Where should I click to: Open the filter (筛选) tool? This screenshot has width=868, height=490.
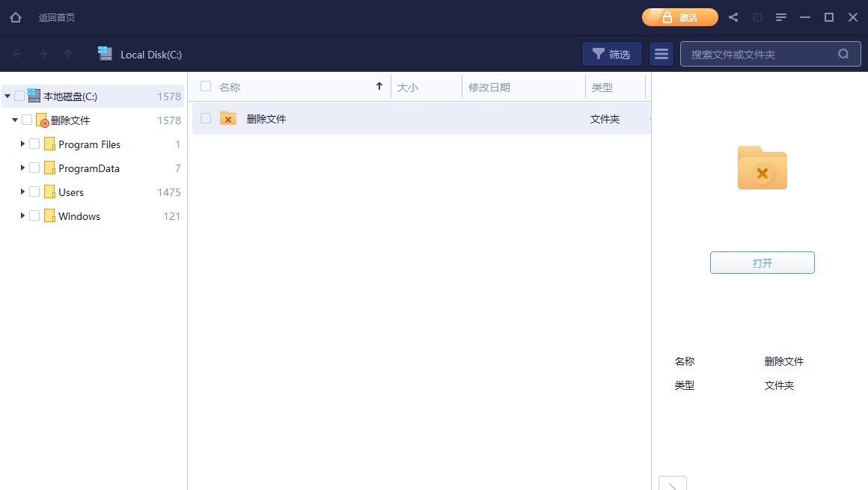click(612, 53)
